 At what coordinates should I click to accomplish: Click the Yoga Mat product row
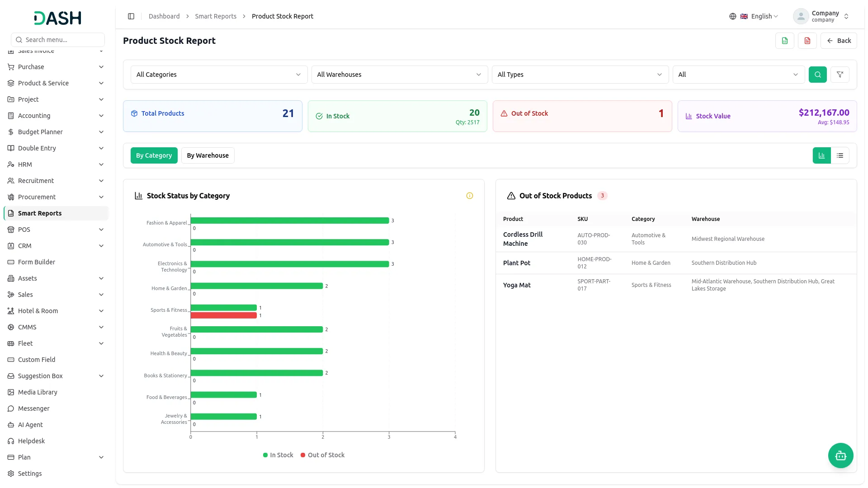(676, 285)
